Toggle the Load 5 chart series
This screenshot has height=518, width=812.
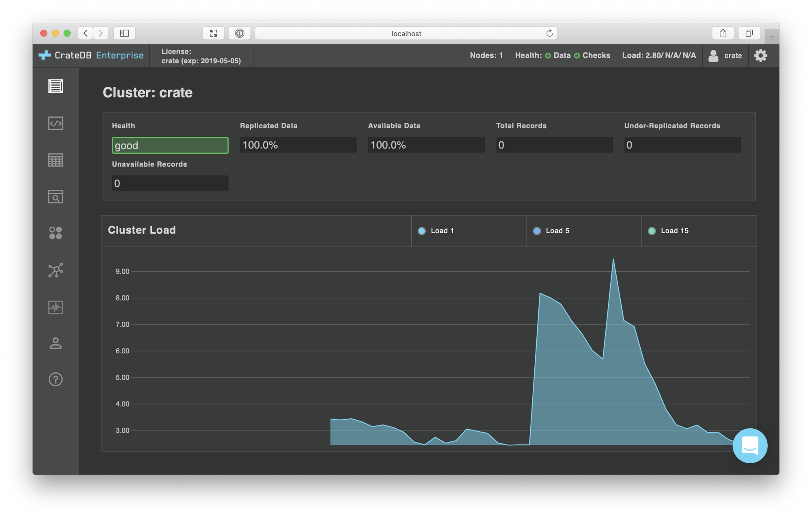click(551, 231)
